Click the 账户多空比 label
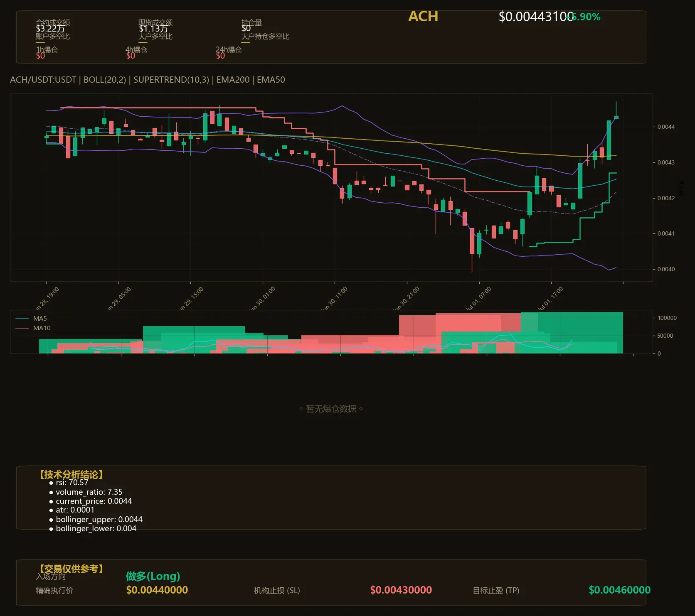This screenshot has width=695, height=616. point(53,36)
